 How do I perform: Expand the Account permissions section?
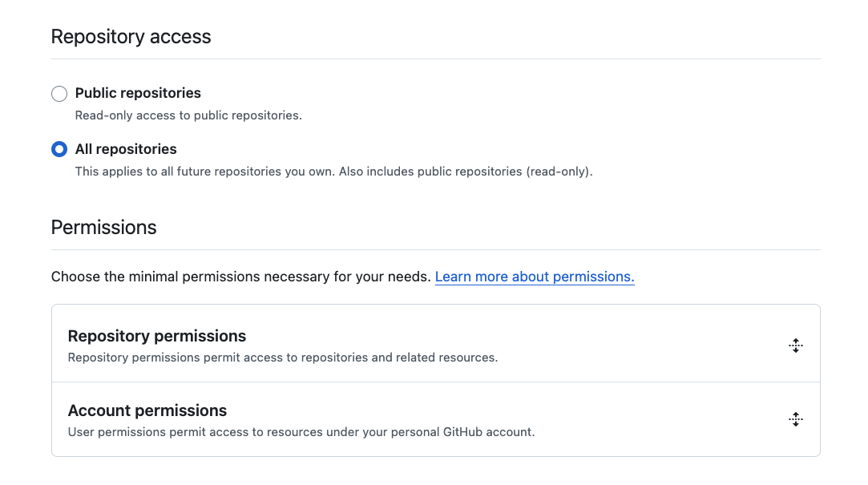(147, 410)
